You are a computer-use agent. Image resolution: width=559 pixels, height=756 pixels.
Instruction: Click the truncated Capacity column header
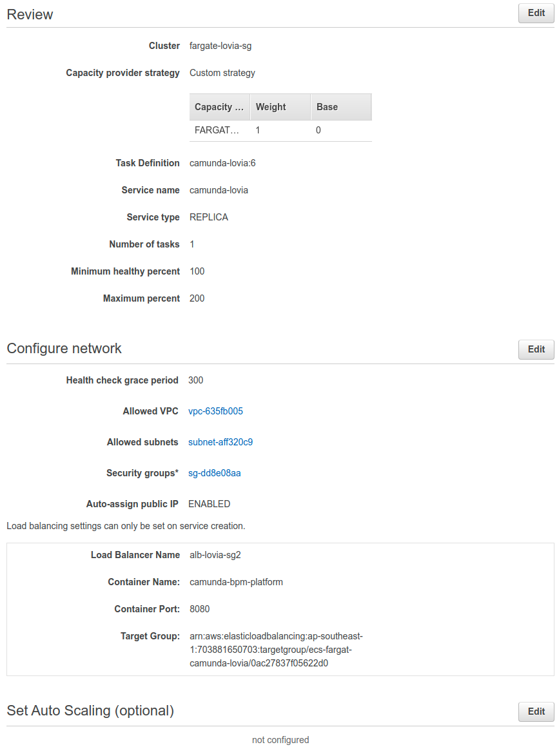tap(220, 107)
